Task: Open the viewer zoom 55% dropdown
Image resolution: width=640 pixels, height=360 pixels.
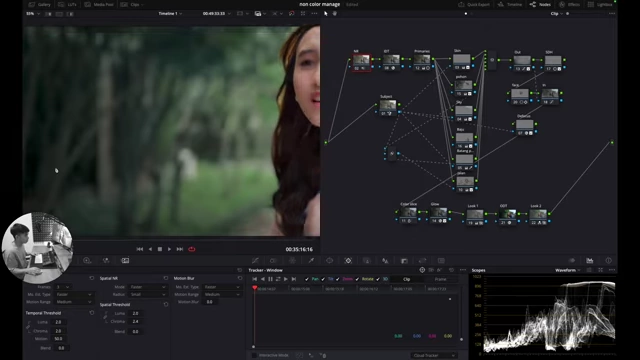Action: pyautogui.click(x=33, y=13)
